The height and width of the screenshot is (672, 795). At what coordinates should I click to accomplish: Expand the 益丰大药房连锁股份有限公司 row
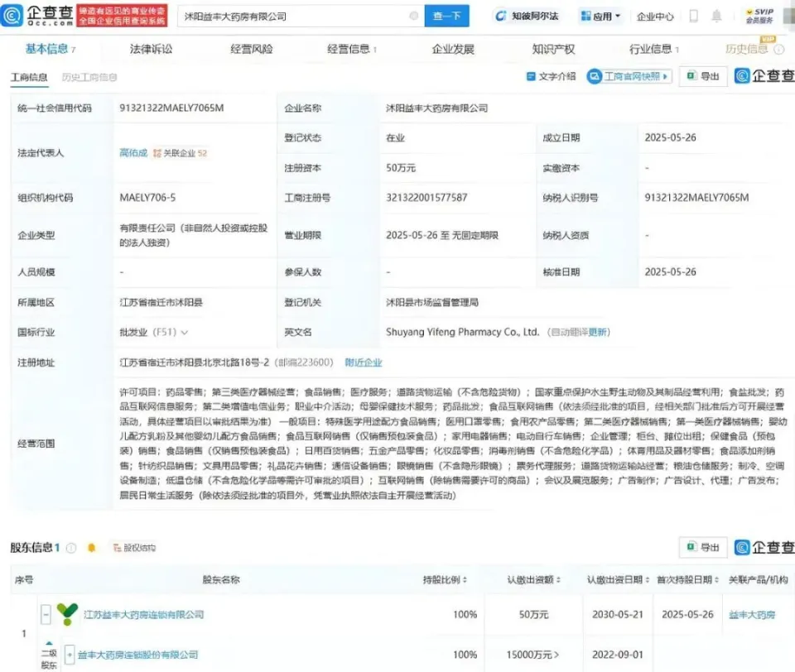(x=70, y=655)
